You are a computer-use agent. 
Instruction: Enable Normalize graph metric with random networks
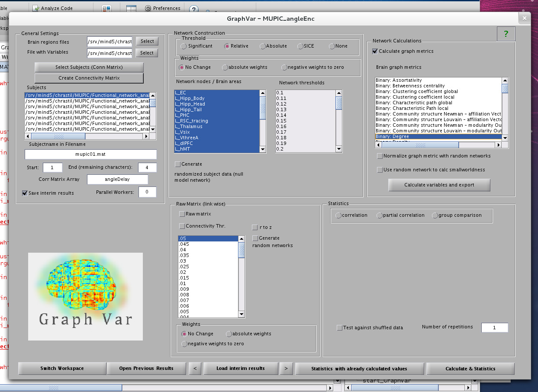(x=380, y=156)
